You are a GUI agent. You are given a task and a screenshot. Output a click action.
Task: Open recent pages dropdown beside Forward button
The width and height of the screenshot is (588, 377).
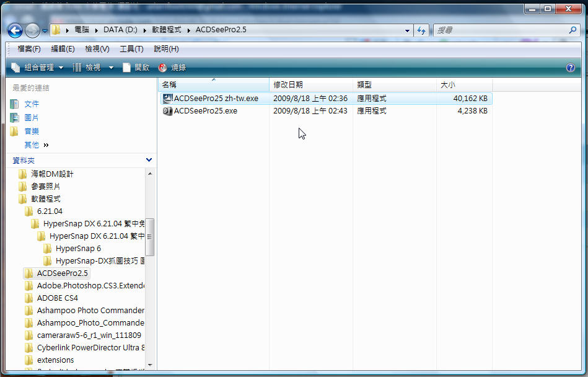tap(45, 31)
